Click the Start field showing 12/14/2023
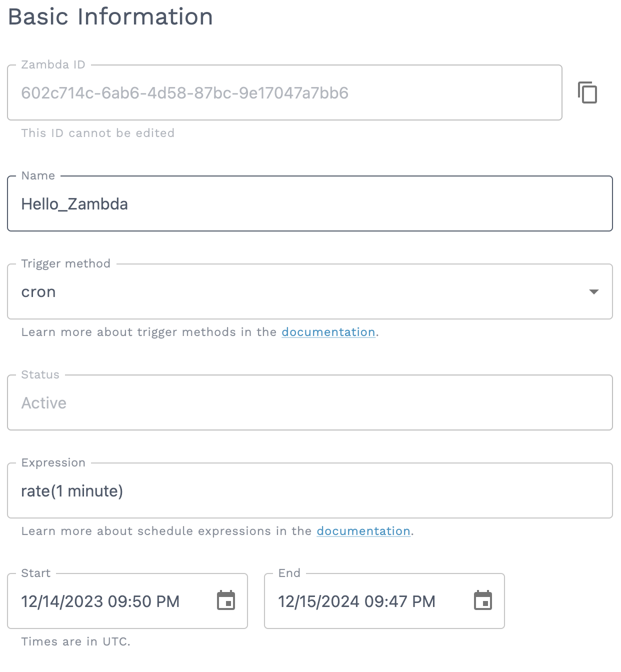 tap(100, 601)
